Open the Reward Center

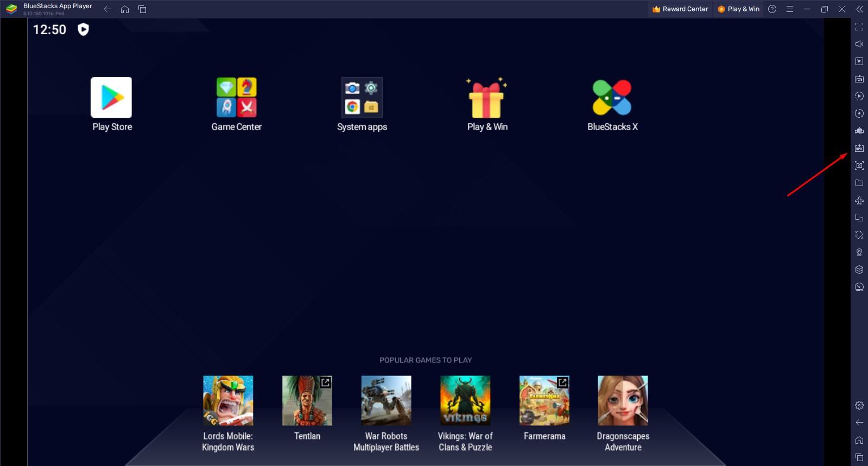coord(680,9)
